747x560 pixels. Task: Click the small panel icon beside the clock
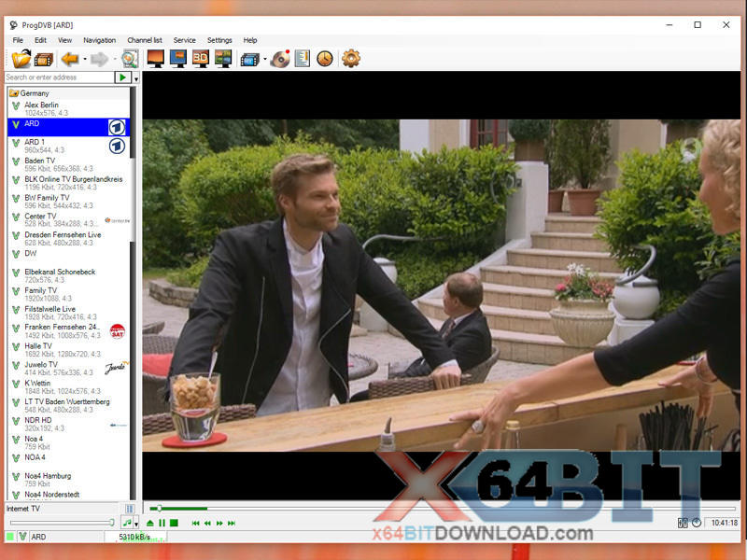683,523
